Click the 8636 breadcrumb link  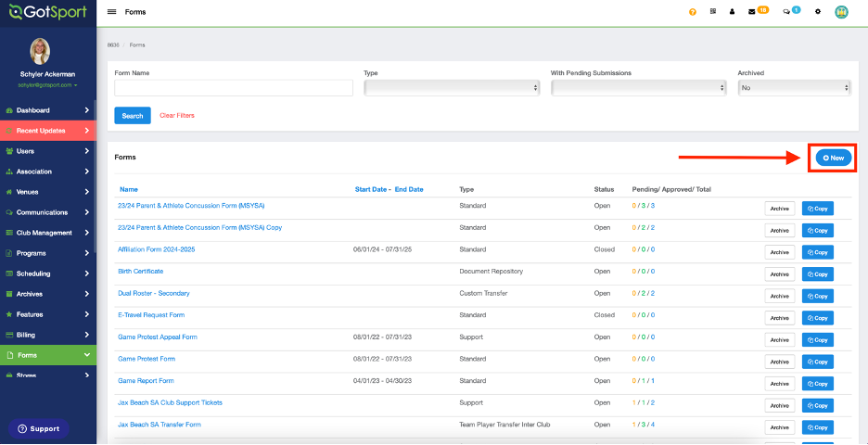pyautogui.click(x=112, y=44)
